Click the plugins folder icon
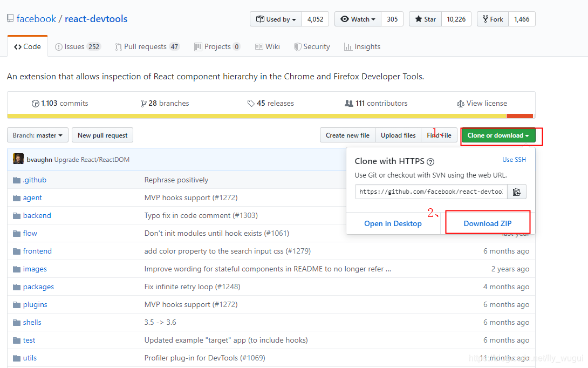The width and height of the screenshot is (588, 368). pos(17,305)
